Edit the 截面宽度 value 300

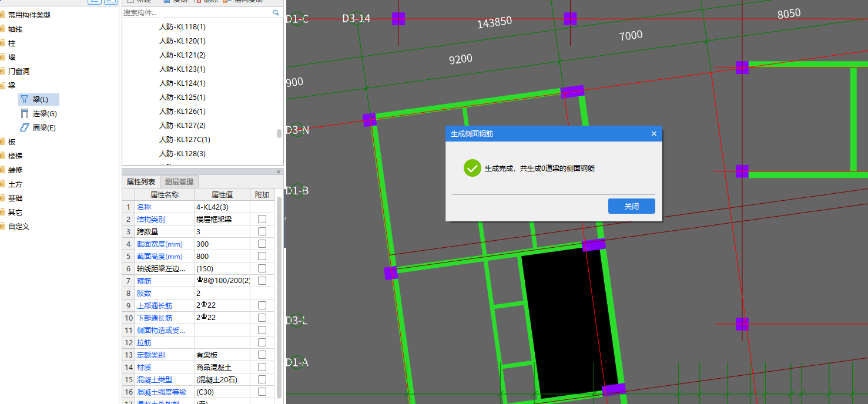(222, 244)
